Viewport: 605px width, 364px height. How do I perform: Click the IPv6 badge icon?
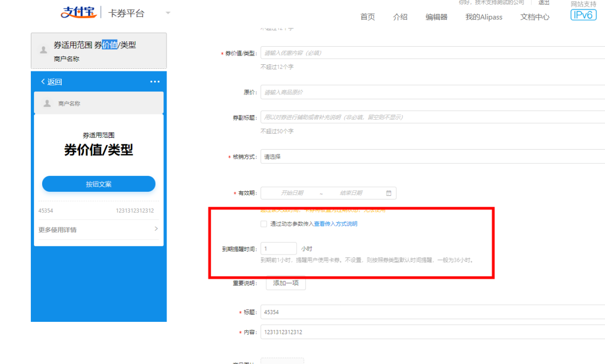coord(583,15)
